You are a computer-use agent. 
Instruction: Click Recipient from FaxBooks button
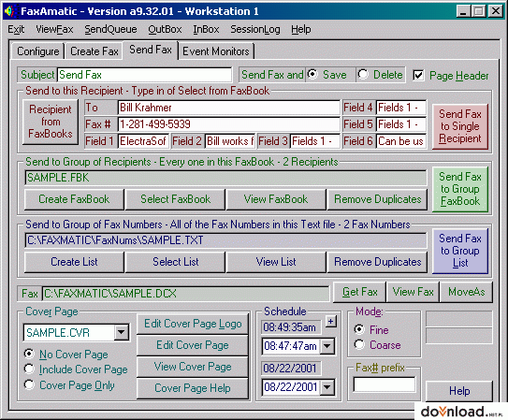51,122
